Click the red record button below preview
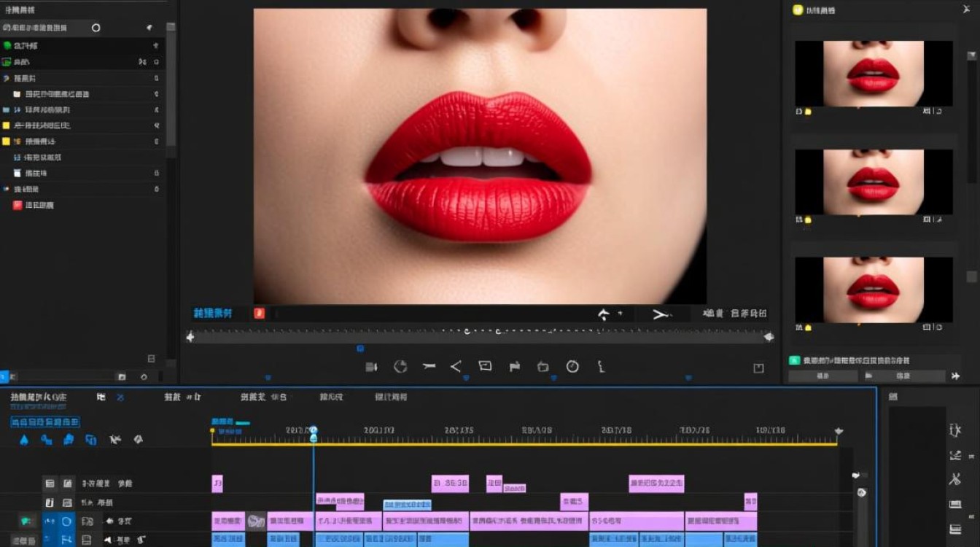The image size is (980, 547). 259,314
